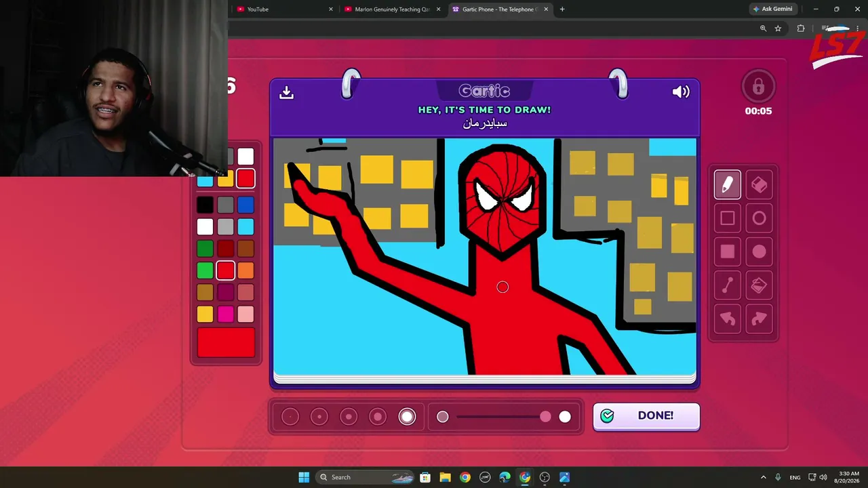868x488 pixels.
Task: Choose the smallest brush size
Action: [290, 417]
